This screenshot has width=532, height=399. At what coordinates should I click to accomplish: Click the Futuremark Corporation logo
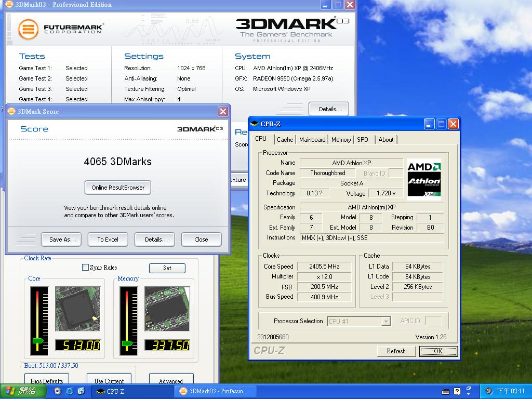(x=61, y=29)
